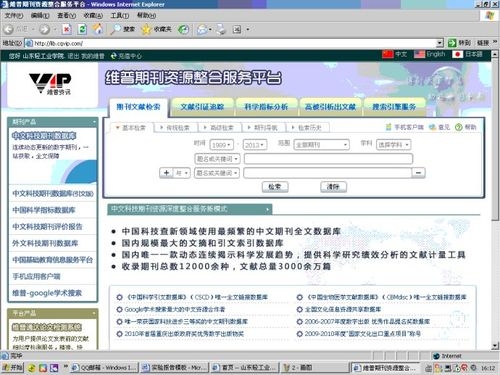This screenshot has height=375, width=500.
Task: Click the Windows Start 开始 button
Action: click(12, 368)
